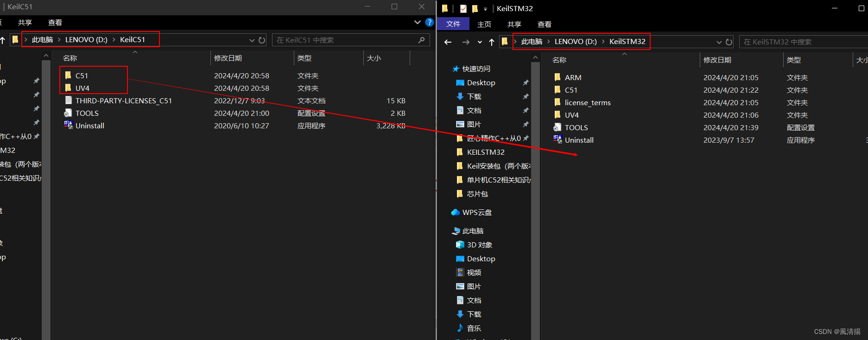
Task: Open the 共享 tab in the KeilSTM32 window
Action: coord(514,24)
